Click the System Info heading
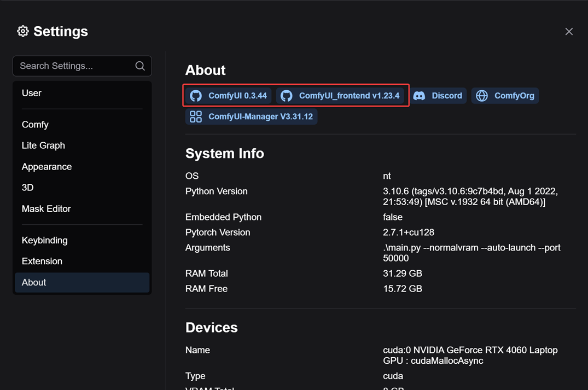The image size is (588, 390). pyautogui.click(x=225, y=153)
